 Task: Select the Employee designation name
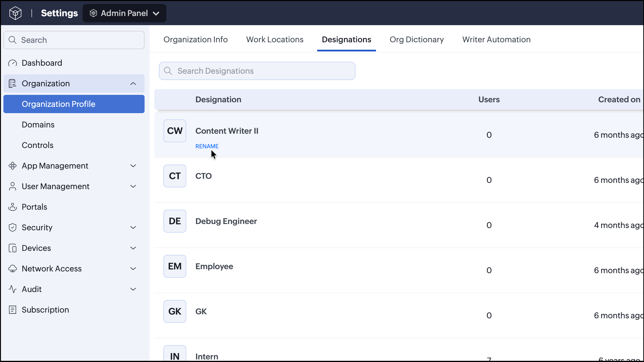(x=214, y=266)
